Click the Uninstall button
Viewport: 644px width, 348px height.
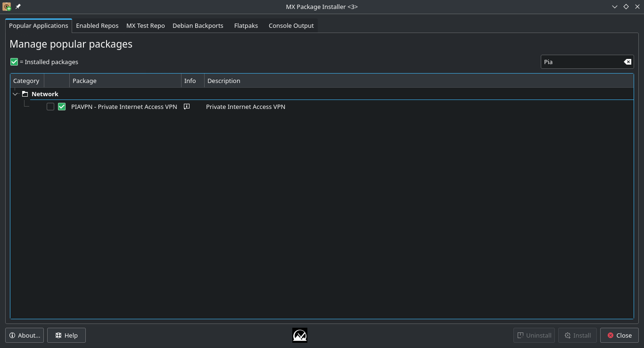pyautogui.click(x=534, y=335)
